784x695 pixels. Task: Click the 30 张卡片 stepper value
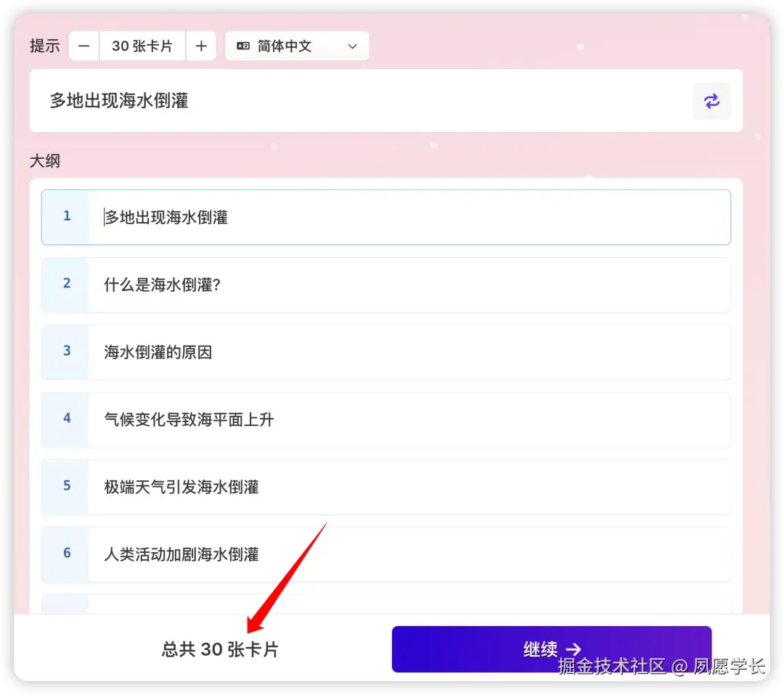point(142,46)
